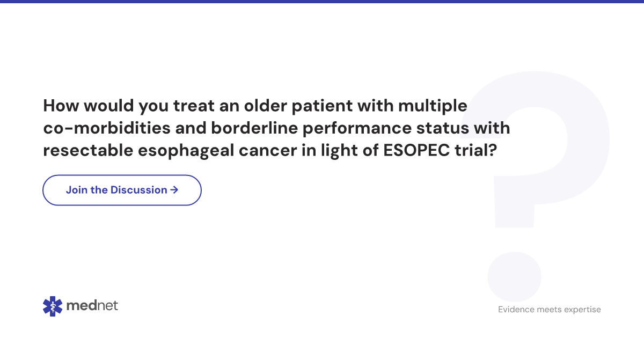Click the Evidence meets expertise tagline

[x=550, y=310]
